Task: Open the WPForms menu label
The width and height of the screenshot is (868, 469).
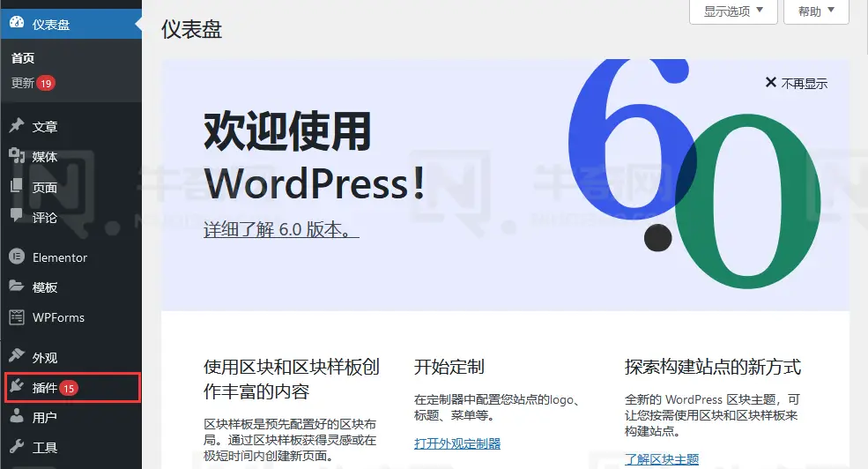Action: pyautogui.click(x=58, y=317)
